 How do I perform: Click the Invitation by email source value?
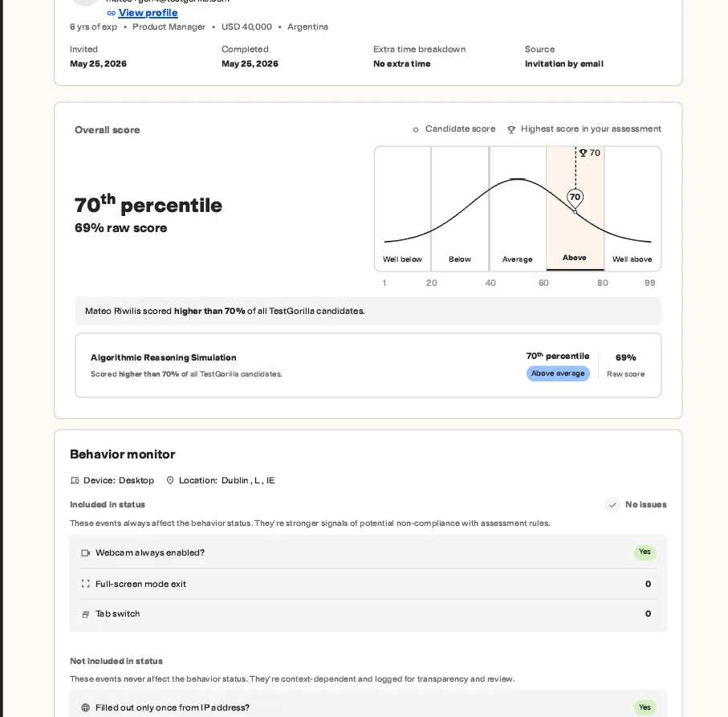[564, 64]
